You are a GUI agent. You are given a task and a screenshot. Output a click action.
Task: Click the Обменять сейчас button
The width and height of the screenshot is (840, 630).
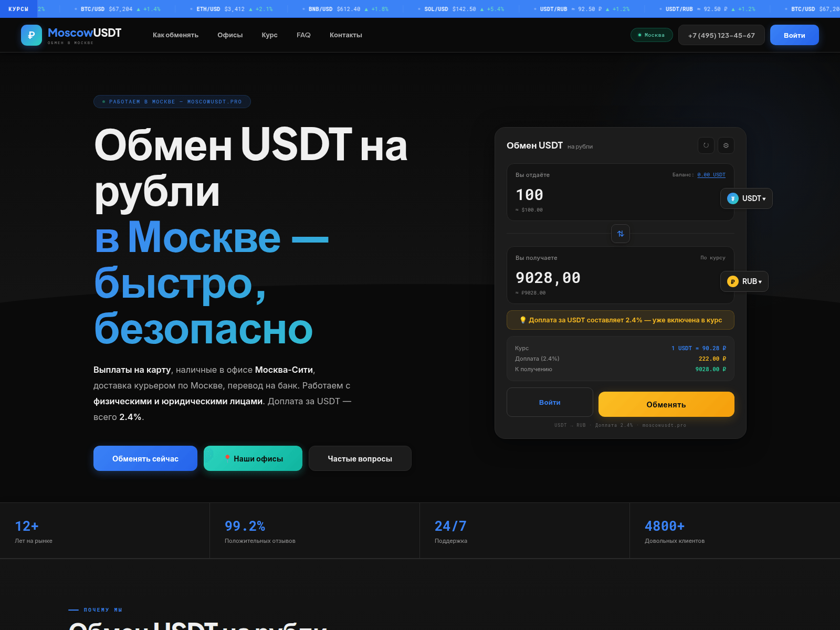click(145, 458)
